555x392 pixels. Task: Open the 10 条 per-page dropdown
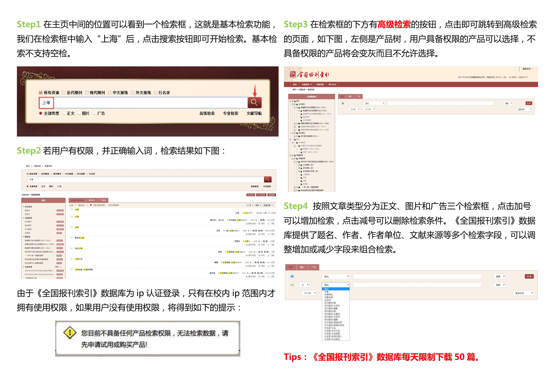250,205
